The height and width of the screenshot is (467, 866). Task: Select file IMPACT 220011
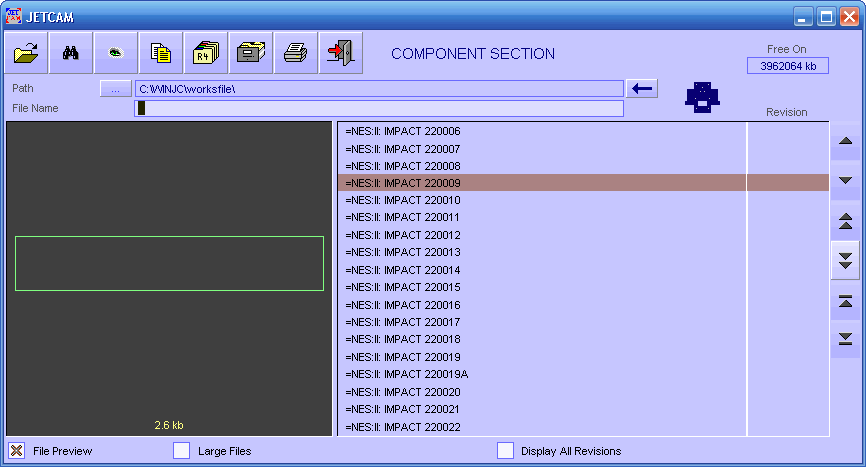pyautogui.click(x=542, y=217)
